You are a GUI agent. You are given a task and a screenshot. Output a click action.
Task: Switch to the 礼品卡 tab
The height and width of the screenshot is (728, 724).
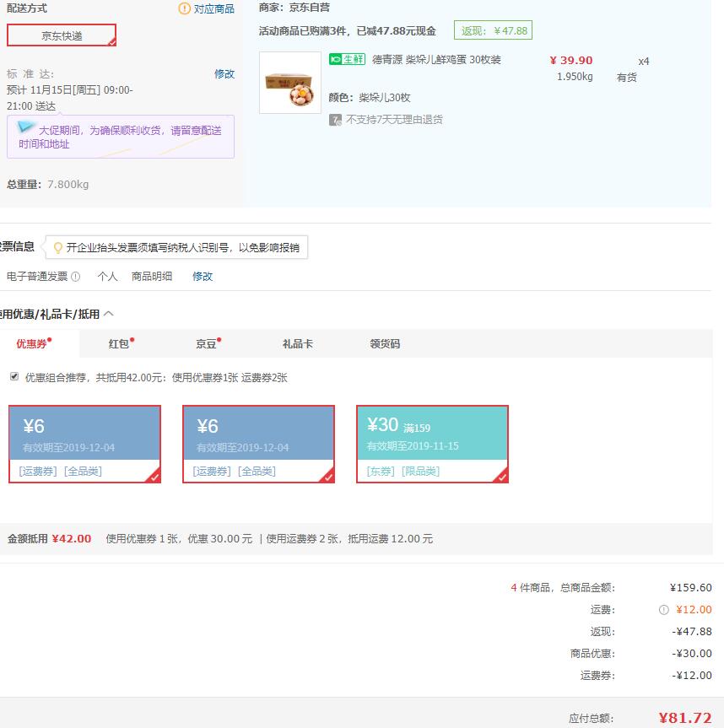coord(298,343)
